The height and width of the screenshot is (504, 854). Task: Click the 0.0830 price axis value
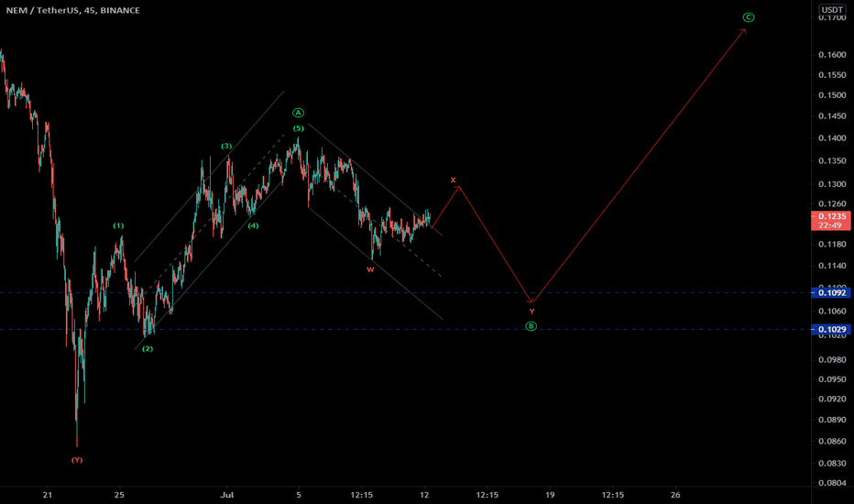point(832,463)
